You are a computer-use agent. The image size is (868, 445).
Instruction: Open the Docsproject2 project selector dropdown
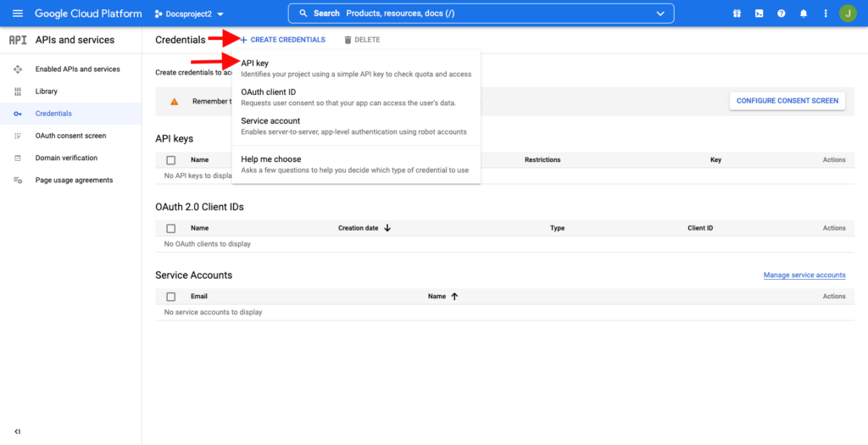pyautogui.click(x=189, y=14)
